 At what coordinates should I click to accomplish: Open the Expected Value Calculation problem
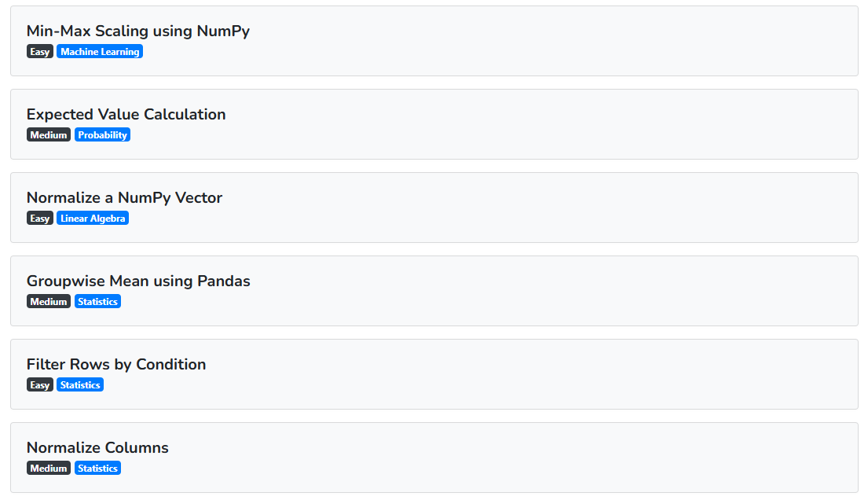(x=126, y=115)
